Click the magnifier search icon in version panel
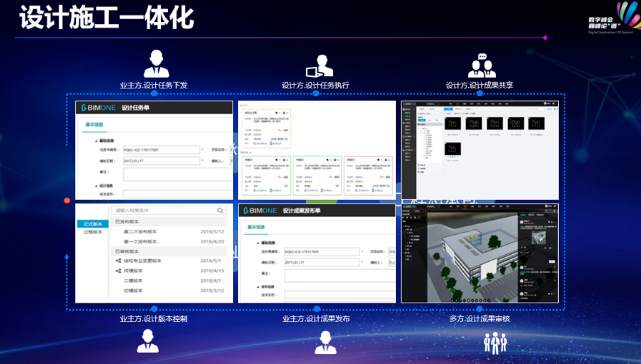 point(220,210)
